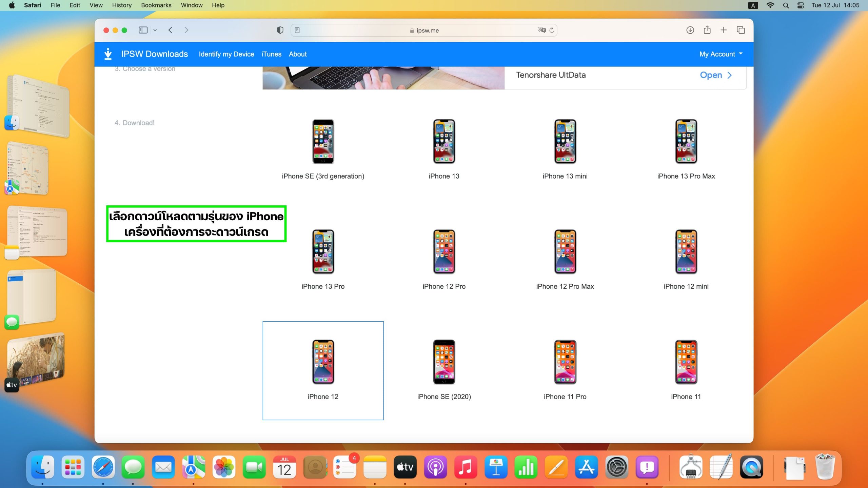The image size is (868, 488).
Task: Click the ipsw.me address bar
Action: click(x=427, y=30)
